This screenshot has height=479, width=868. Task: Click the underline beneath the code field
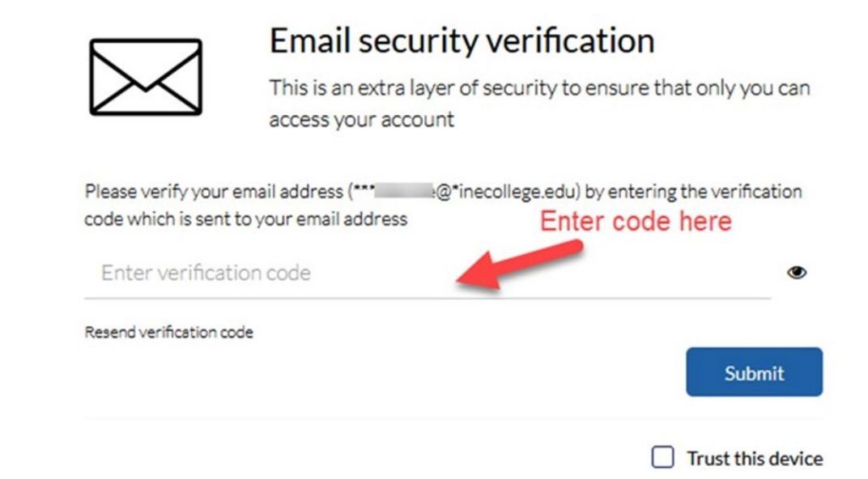click(x=428, y=298)
